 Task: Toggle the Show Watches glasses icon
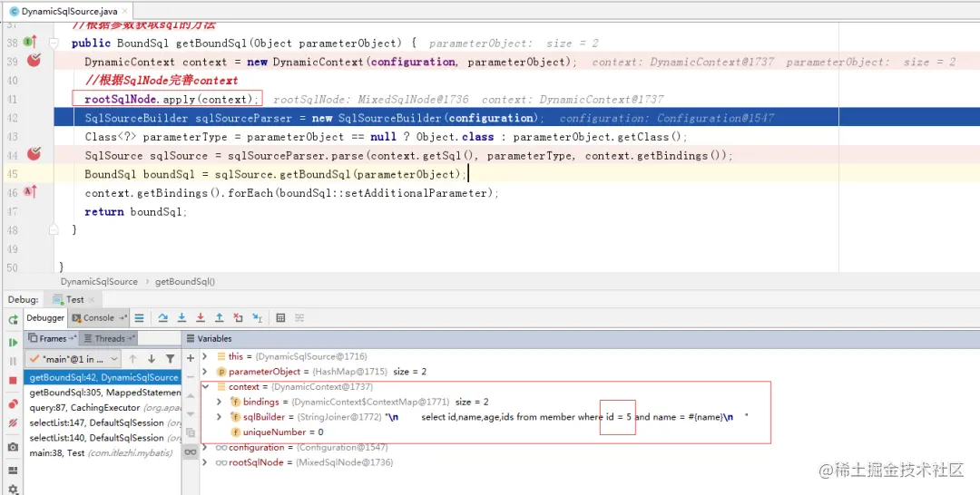191,451
